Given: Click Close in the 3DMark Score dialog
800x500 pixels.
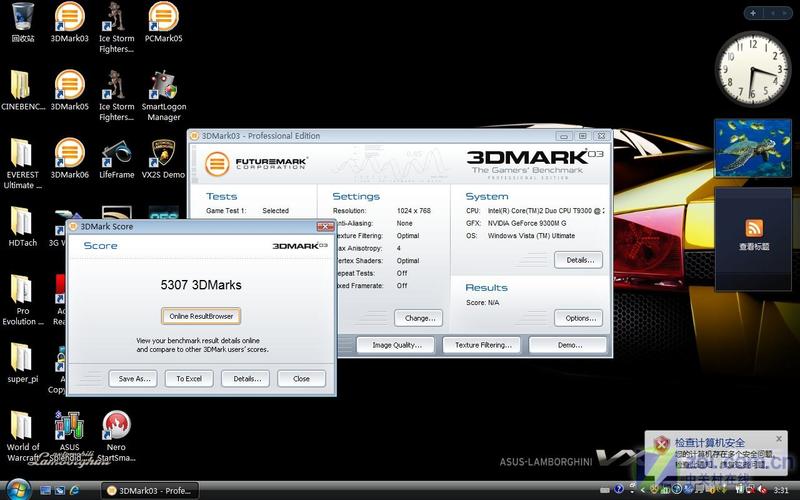Looking at the screenshot, I should [301, 379].
